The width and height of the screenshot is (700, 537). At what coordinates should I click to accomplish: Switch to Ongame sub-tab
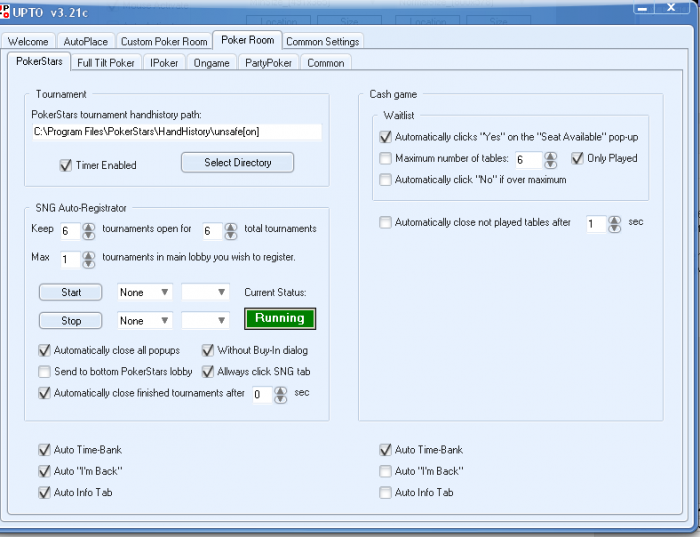coord(211,63)
